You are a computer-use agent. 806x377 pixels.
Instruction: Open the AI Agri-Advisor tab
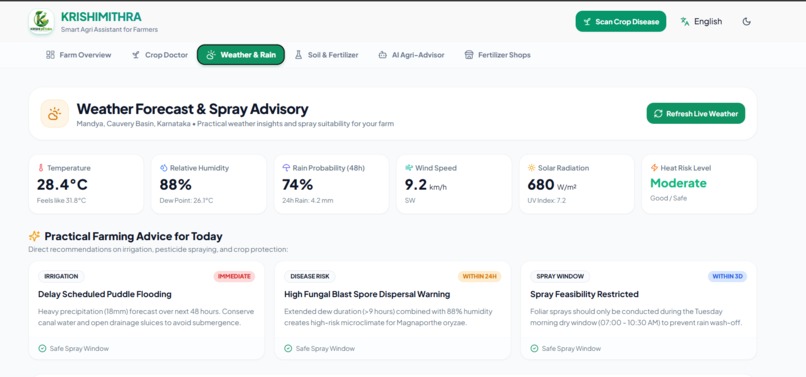point(411,55)
